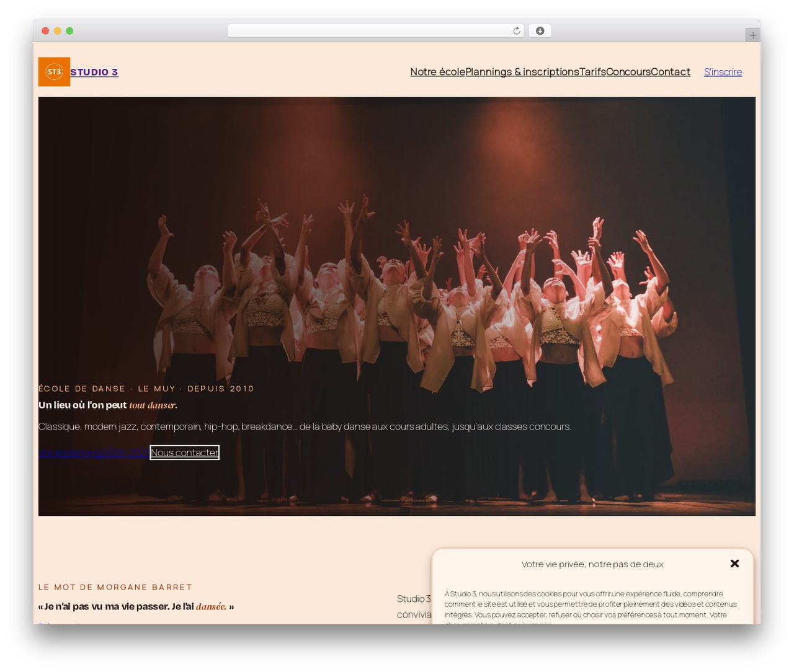Viewport: 794px width, 672px height.
Task: Click "ÉCOLE DE DANSE · LE MUY · DEPUIS 2010"
Action: (146, 389)
